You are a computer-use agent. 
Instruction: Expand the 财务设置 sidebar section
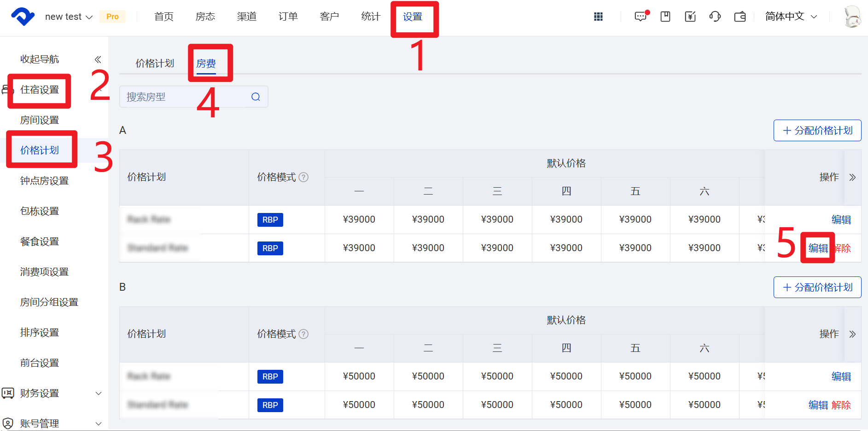[98, 393]
